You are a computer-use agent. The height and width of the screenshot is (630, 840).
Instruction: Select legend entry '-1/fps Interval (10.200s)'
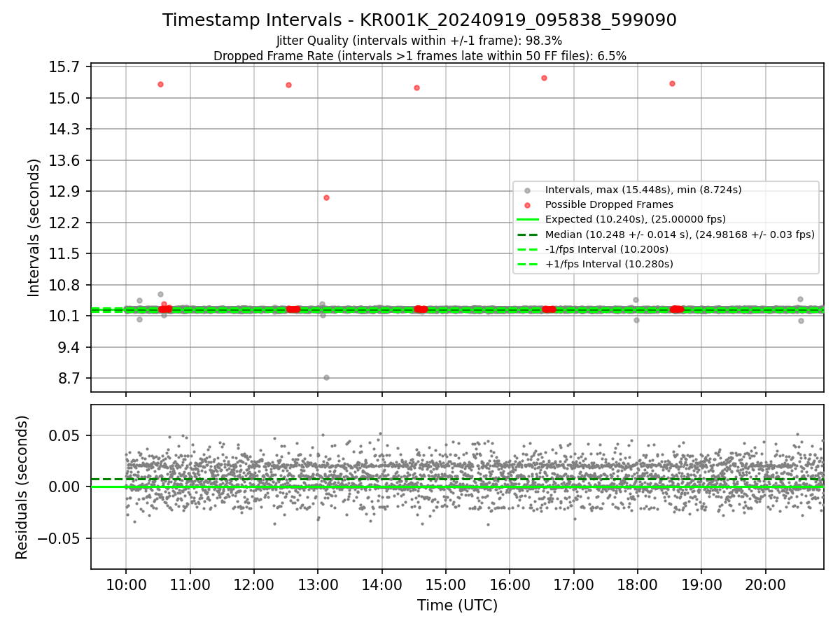click(x=606, y=249)
